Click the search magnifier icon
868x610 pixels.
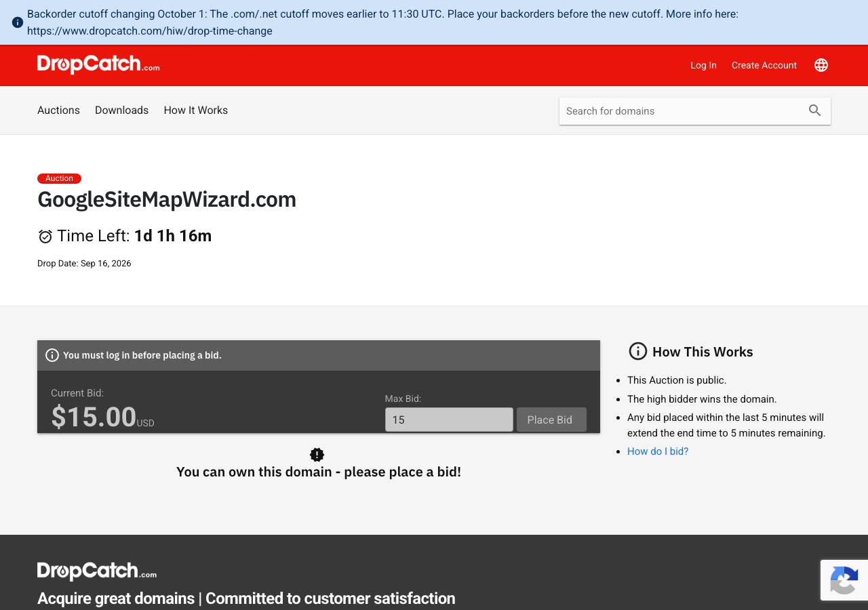tap(815, 110)
